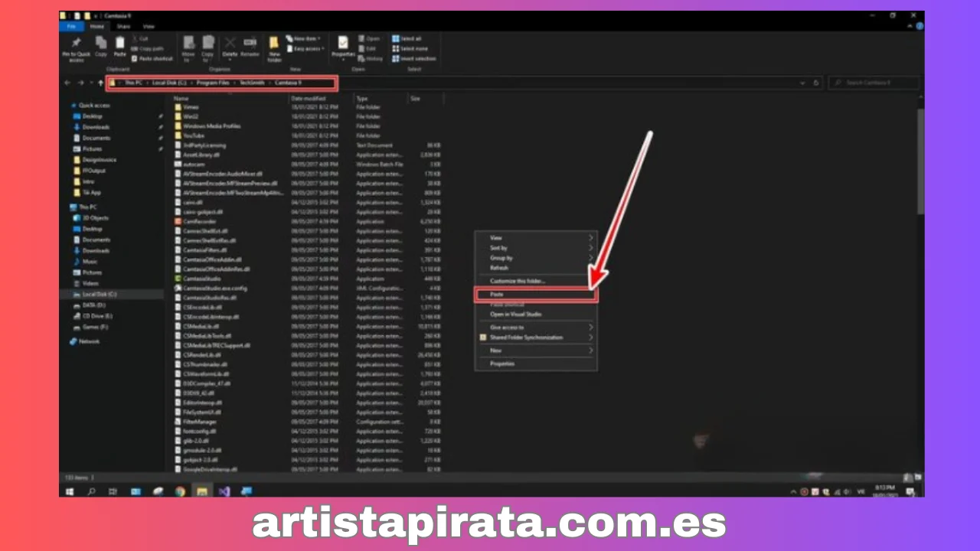Viewport: 980px width, 551px height.
Task: Click the Search Camtasia 9 box
Action: point(873,83)
